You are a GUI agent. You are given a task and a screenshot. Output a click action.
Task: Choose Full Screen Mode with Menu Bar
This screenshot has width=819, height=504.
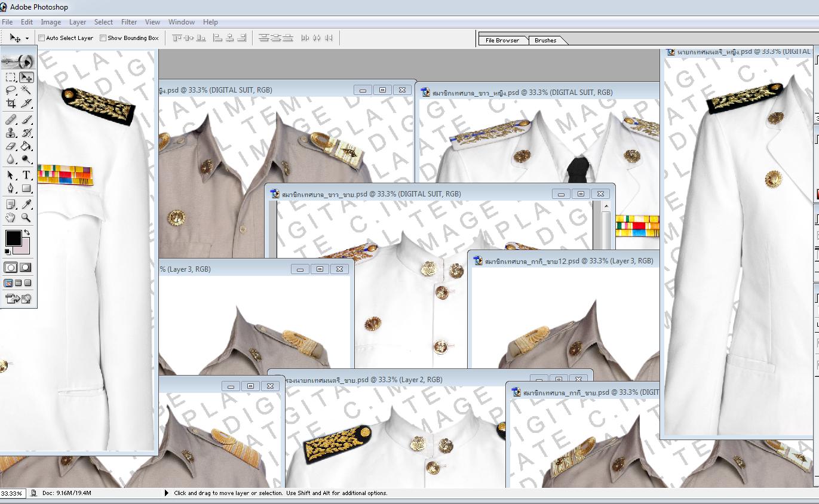tap(18, 283)
